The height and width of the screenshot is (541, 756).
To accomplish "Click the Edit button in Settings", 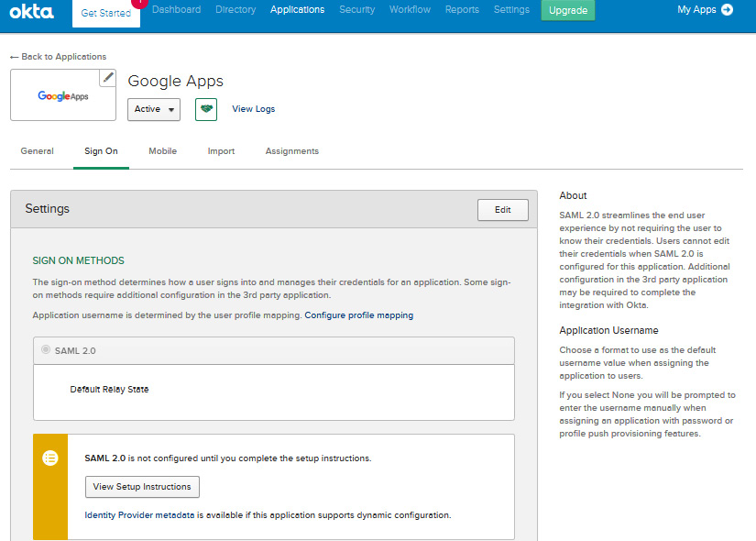I will [503, 210].
